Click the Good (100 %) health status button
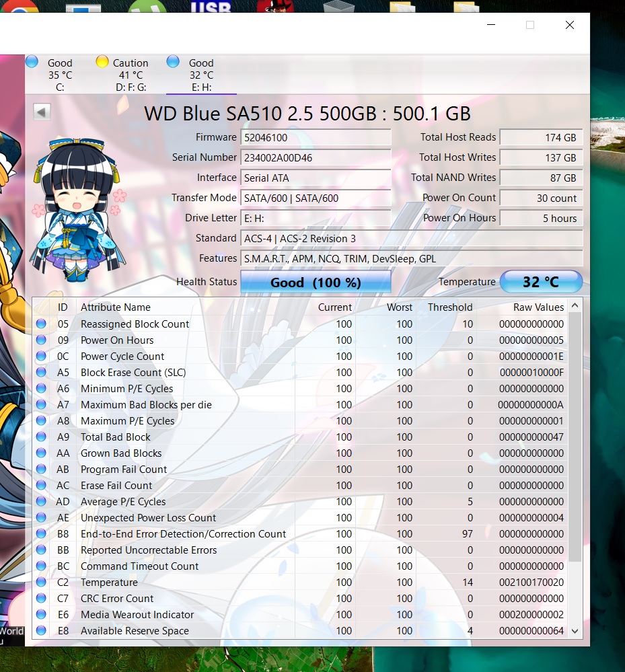Viewport: 625px width, 672px height. (316, 282)
